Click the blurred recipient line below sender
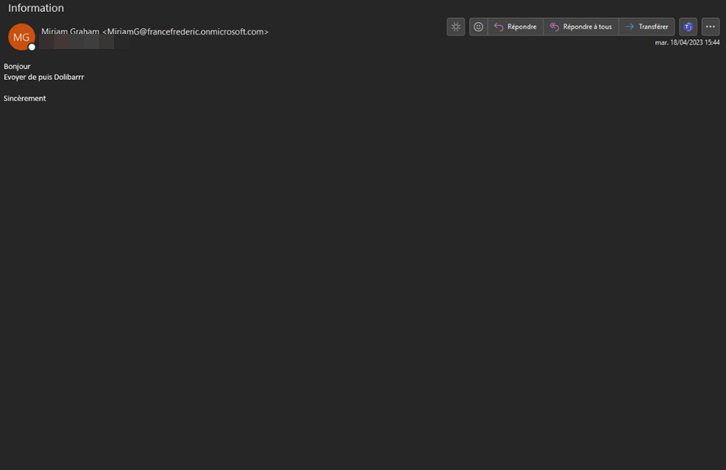Viewport: 726px width, 470px height. 77,44
